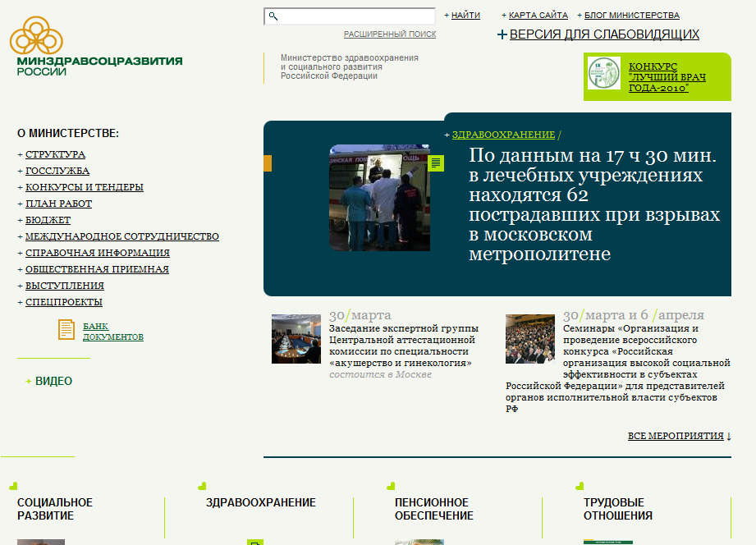This screenshot has width=756, height=545.
Task: Switch to Версия для слабовидящих
Action: [x=604, y=34]
